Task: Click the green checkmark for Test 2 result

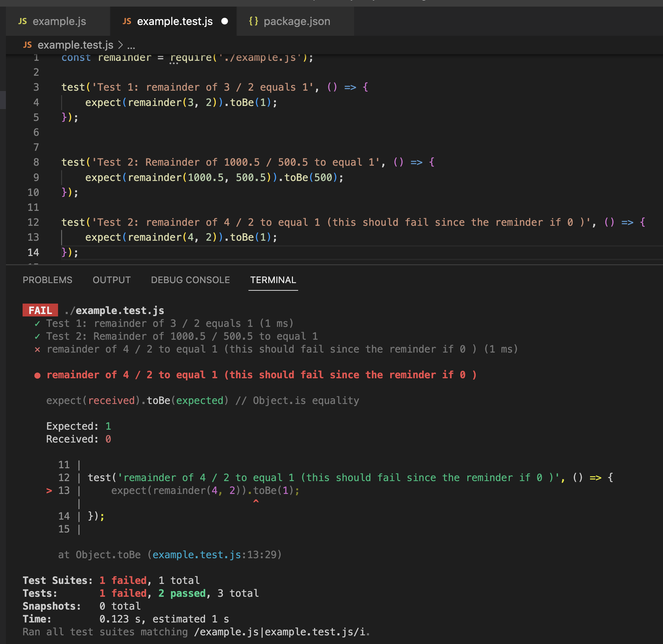Action: (37, 337)
